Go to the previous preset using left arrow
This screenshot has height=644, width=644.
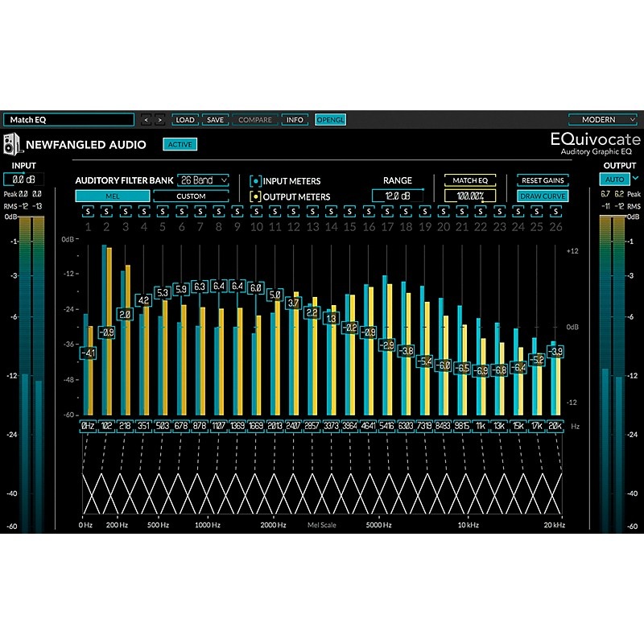click(x=146, y=120)
